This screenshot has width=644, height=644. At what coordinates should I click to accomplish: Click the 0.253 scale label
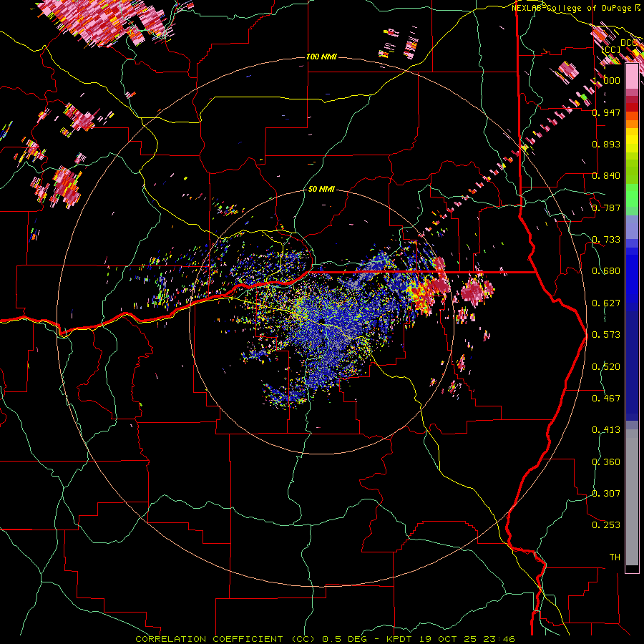tap(606, 525)
